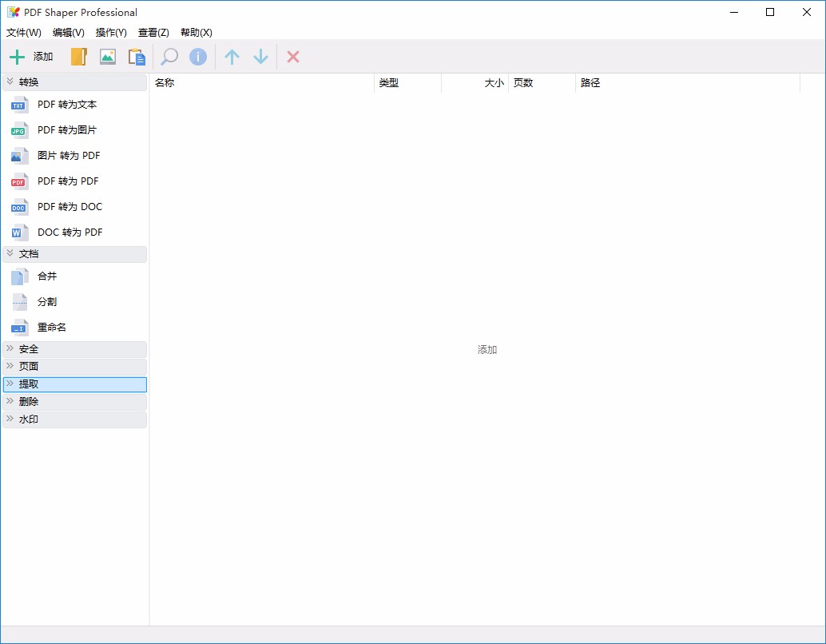826x644 pixels.
Task: Select the 图片 转为 PDF tool
Action: pyautogui.click(x=67, y=155)
